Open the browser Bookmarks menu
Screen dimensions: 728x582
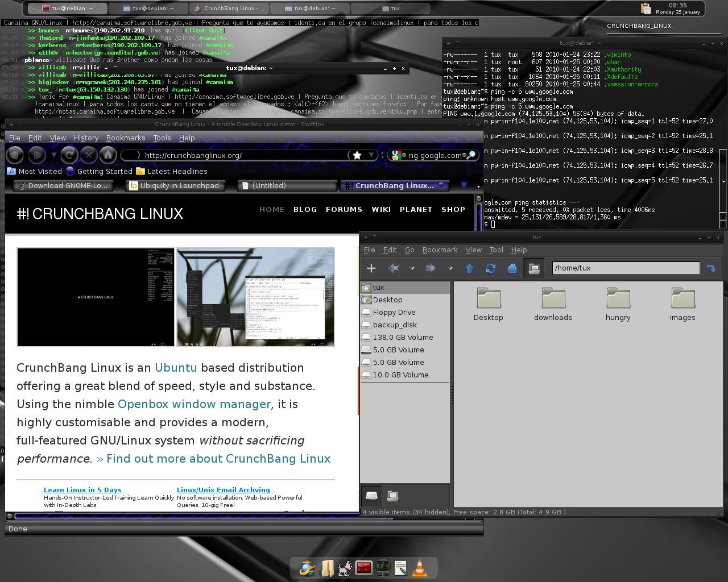point(125,138)
